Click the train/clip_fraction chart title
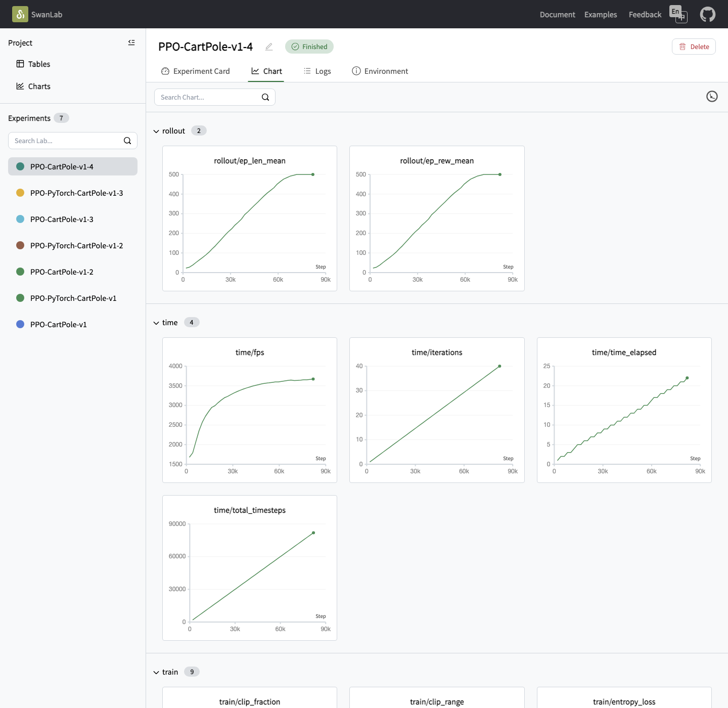The width and height of the screenshot is (728, 708). pyautogui.click(x=250, y=702)
